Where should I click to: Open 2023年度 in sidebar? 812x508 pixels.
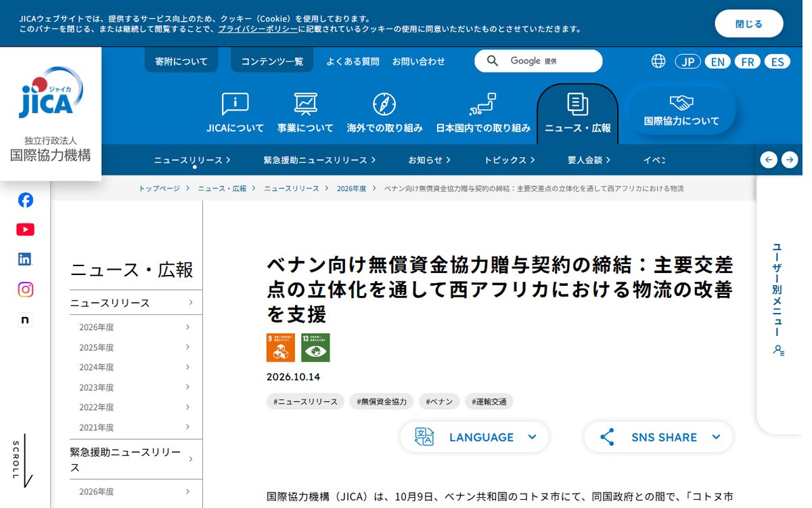click(x=136, y=387)
